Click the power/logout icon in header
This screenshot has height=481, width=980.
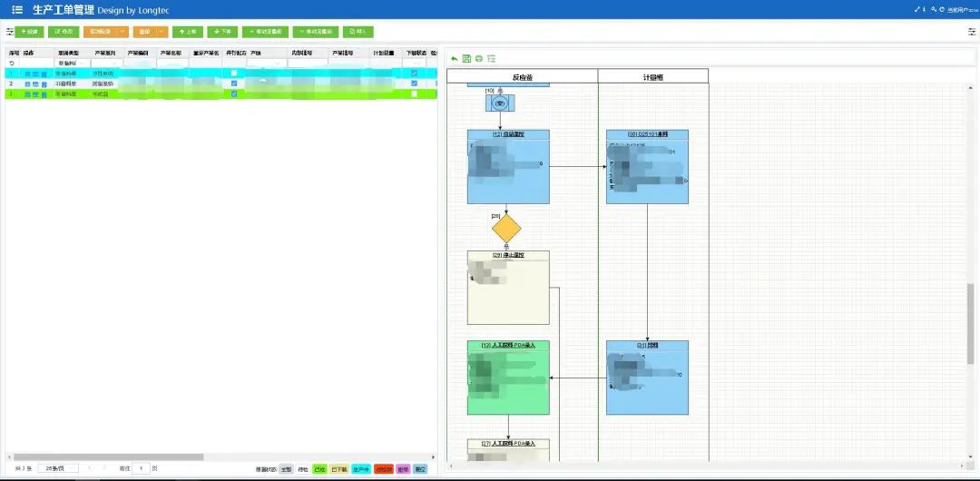point(940,9)
